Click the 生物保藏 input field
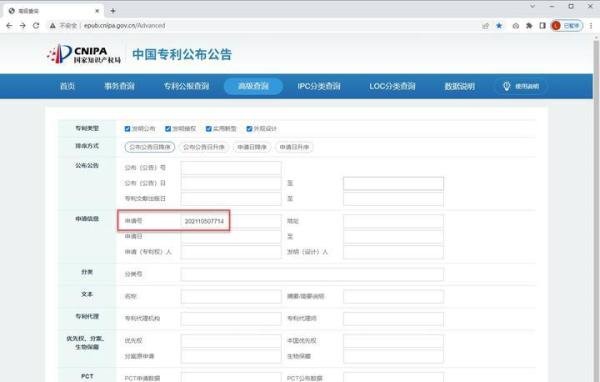This screenshot has height=382, width=600. (x=393, y=356)
